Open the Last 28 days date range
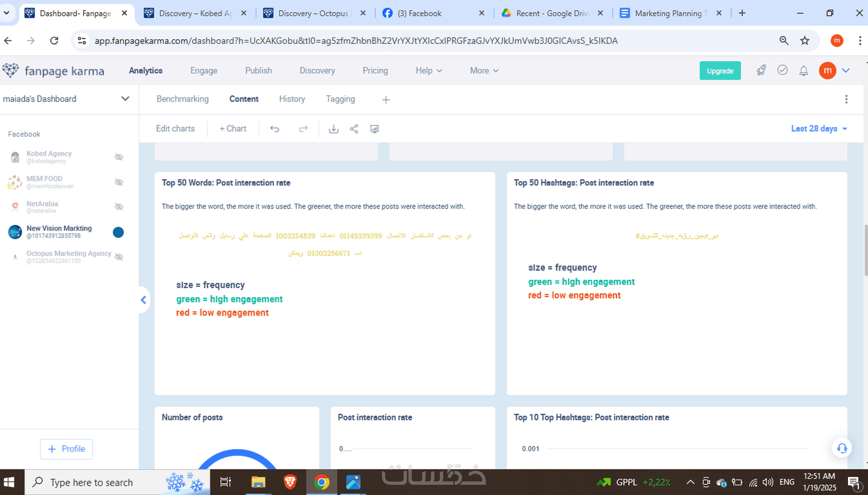 click(819, 129)
